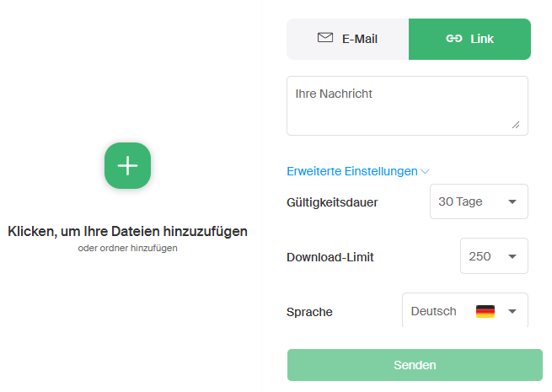Switch to the E-Mail tab

tap(348, 39)
